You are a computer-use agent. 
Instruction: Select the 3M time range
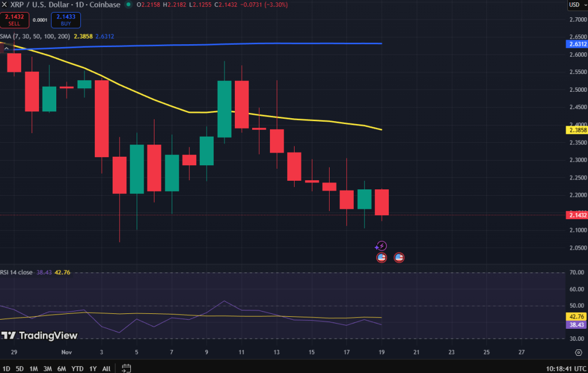47,368
